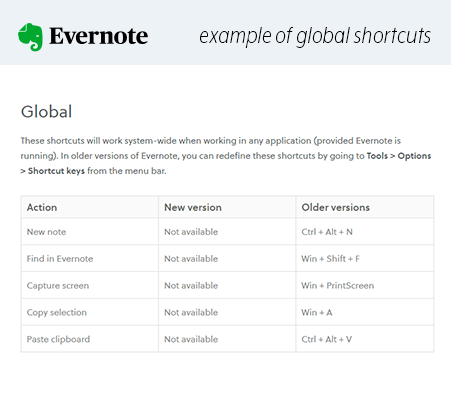Image resolution: width=451 pixels, height=406 pixels.
Task: Click the 'Win + A' shortcut cell
Action: pos(365,312)
